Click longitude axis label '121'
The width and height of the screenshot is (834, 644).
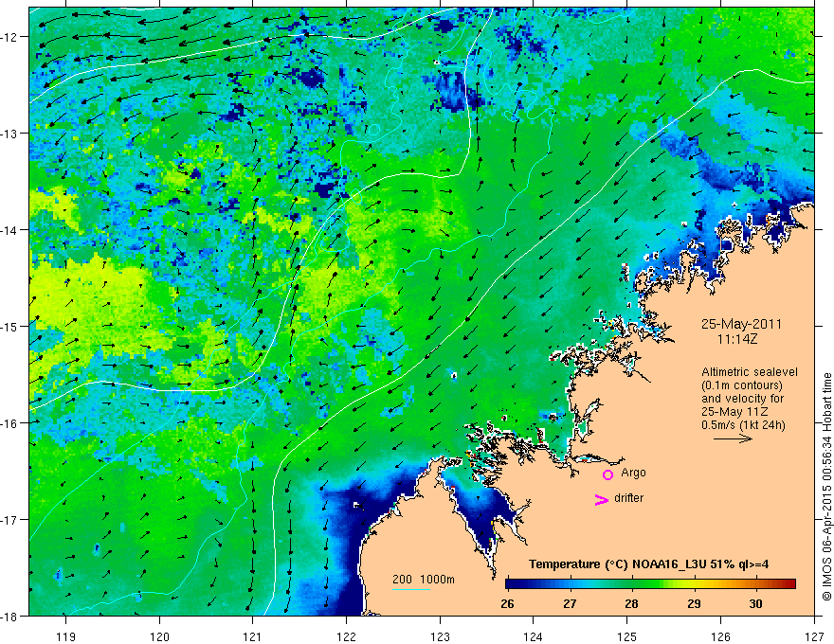253,636
